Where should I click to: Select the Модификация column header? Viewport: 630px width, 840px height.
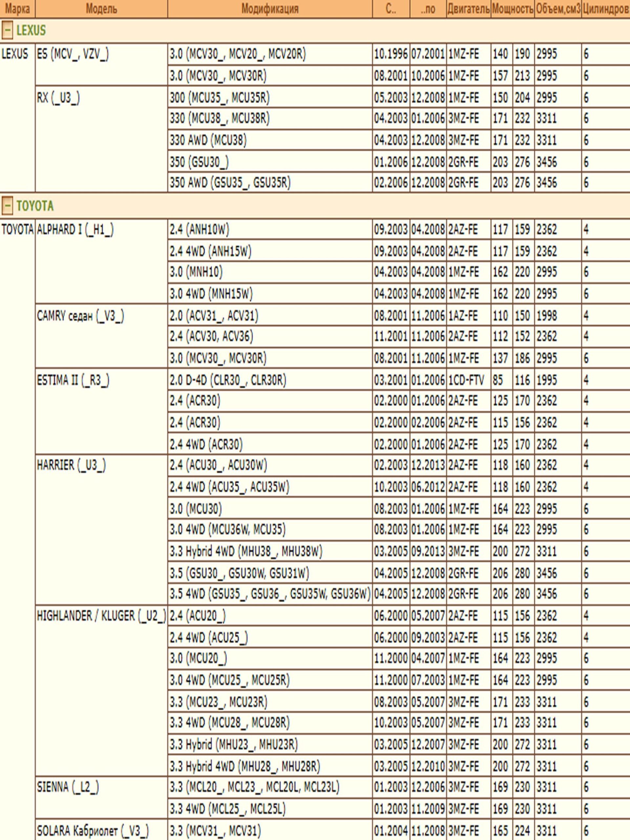(x=270, y=9)
